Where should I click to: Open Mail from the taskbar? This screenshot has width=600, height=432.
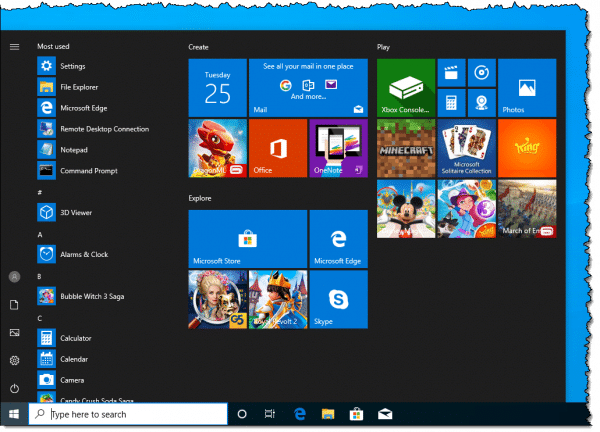pos(385,414)
